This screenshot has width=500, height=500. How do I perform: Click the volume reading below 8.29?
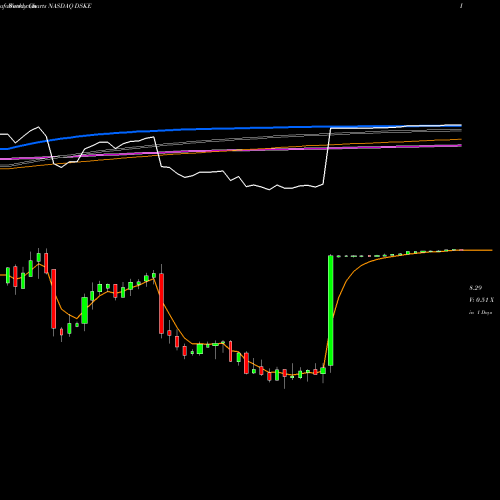(x=481, y=300)
